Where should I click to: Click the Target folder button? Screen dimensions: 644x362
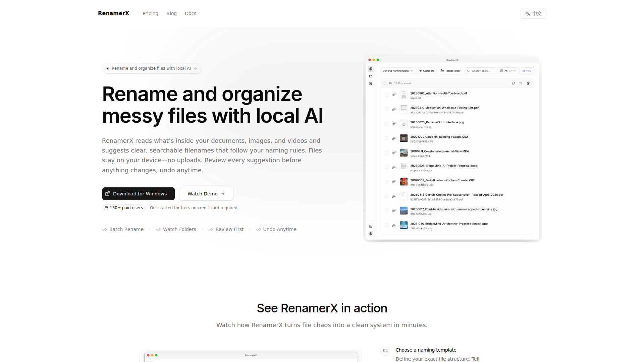450,71
